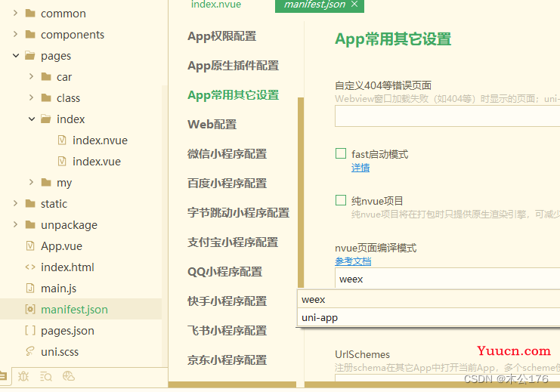Open 飞书小程序配置 section
The width and height of the screenshot is (560, 392).
tap(227, 331)
